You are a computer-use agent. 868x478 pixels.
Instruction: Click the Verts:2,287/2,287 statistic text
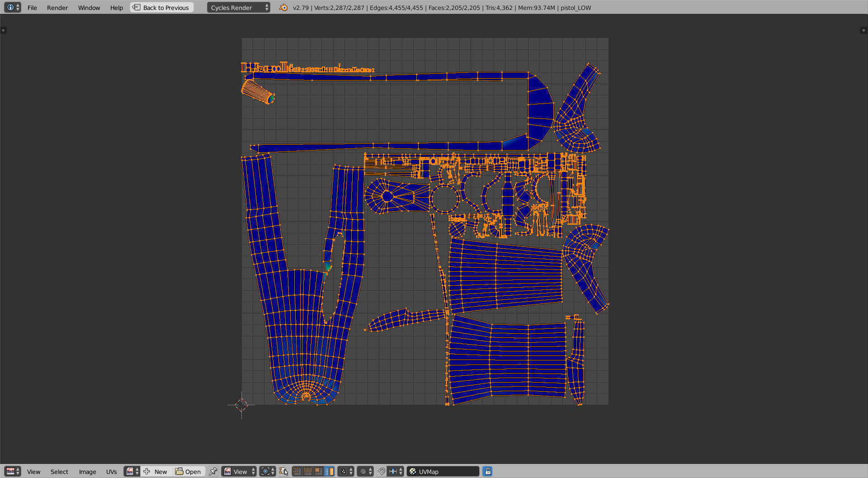tap(339, 8)
